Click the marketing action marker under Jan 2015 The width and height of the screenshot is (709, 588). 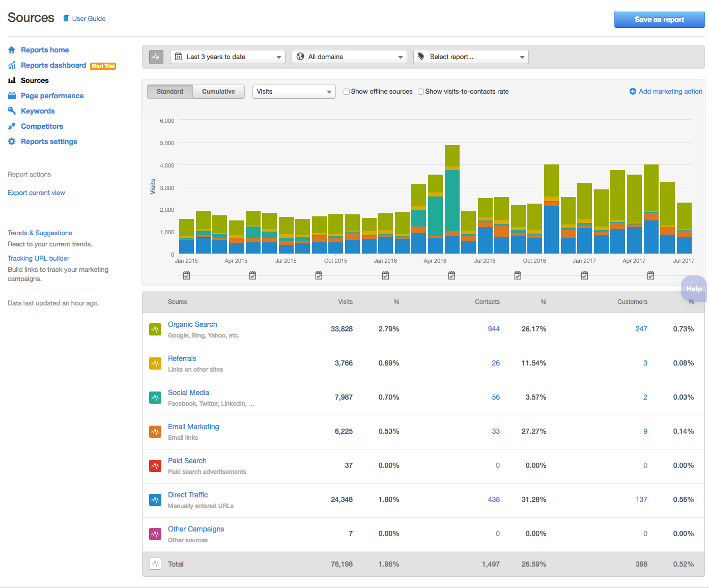pos(186,275)
